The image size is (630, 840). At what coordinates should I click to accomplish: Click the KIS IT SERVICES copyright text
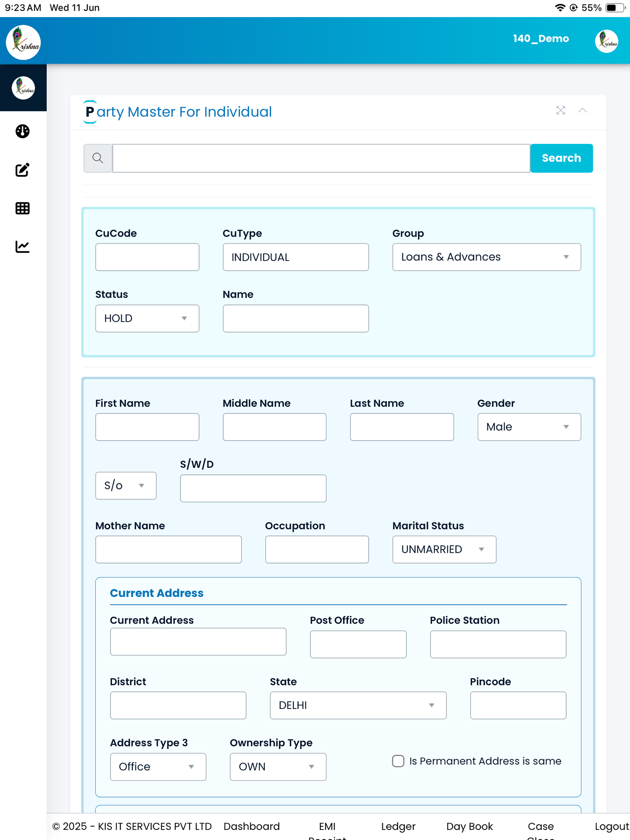pyautogui.click(x=132, y=826)
